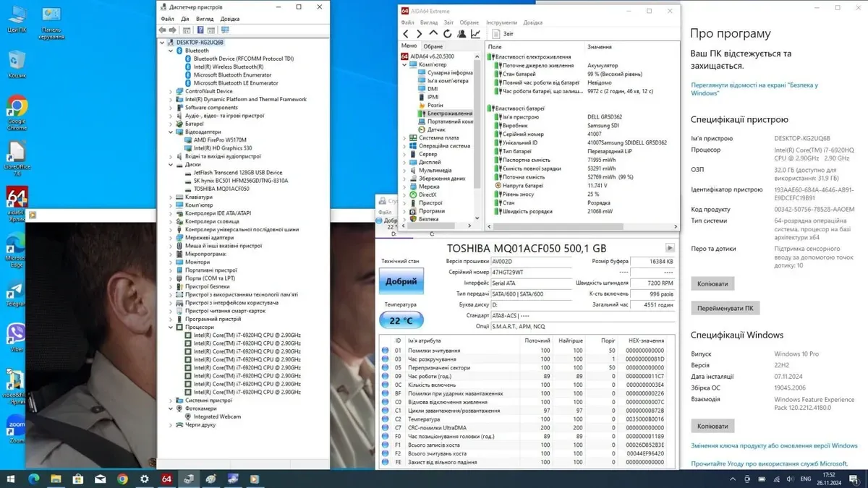Click Копіювати button under device specifications
868x488 pixels.
pos(712,283)
